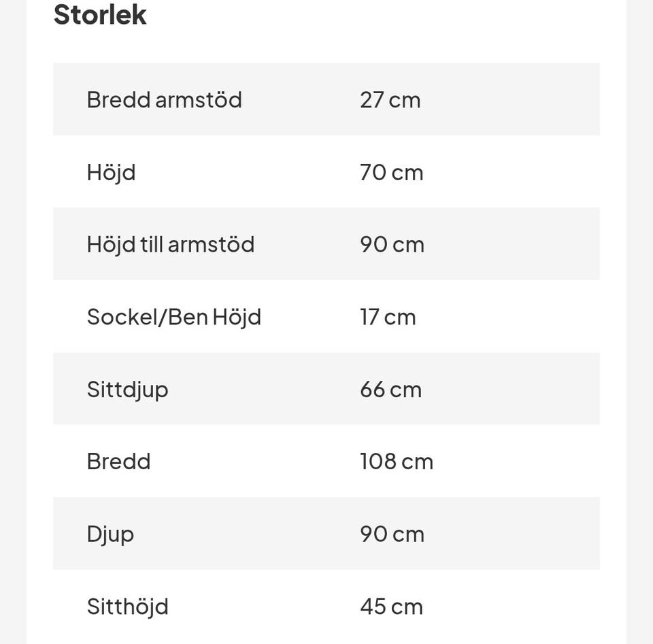Select the Sittdjup label
Screen dimensions: 653x644
point(127,390)
